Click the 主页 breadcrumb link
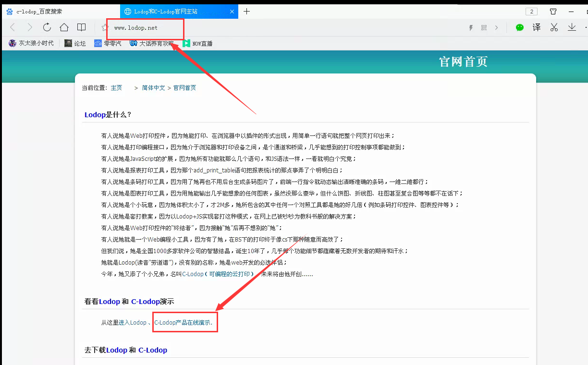This screenshot has height=365, width=588. 116,88
